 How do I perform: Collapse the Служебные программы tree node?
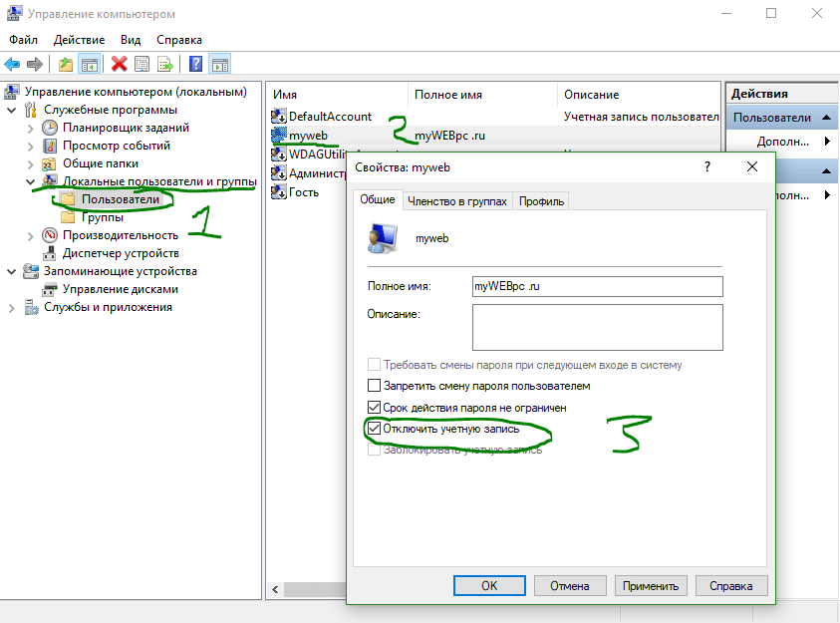tap(12, 111)
